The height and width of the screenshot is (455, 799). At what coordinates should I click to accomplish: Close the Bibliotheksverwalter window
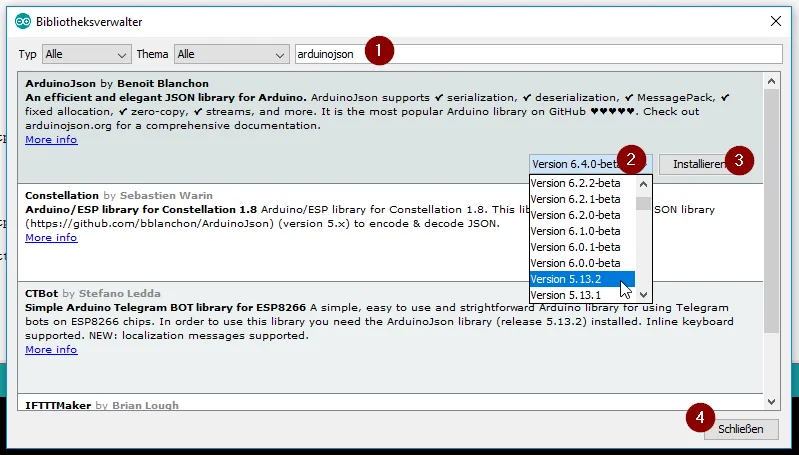coord(775,20)
